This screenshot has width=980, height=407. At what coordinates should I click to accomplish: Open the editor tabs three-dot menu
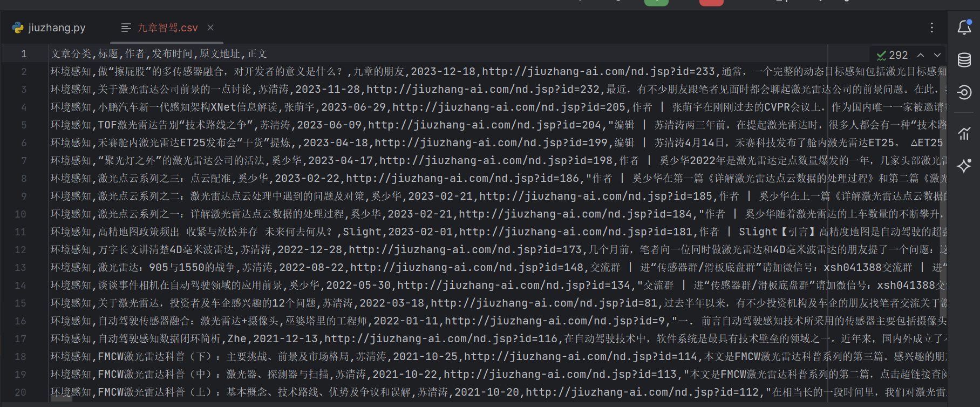[932, 28]
